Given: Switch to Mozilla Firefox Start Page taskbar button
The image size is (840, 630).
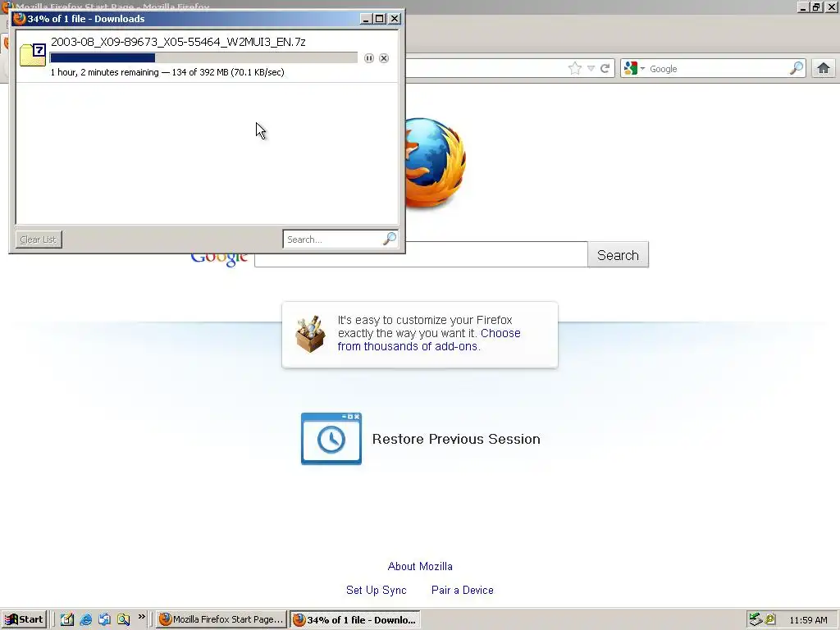Looking at the screenshot, I should tap(221, 619).
